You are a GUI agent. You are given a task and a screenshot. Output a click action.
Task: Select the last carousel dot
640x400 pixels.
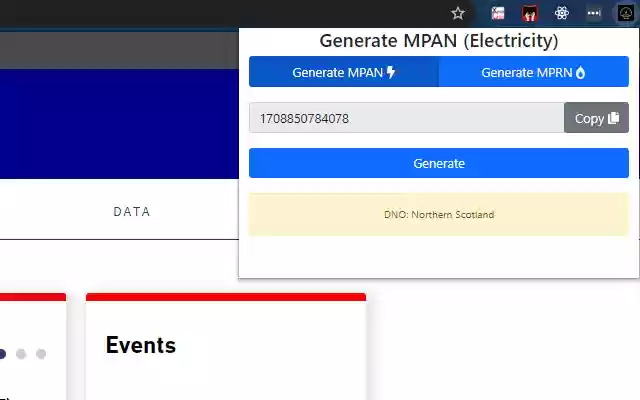41,354
